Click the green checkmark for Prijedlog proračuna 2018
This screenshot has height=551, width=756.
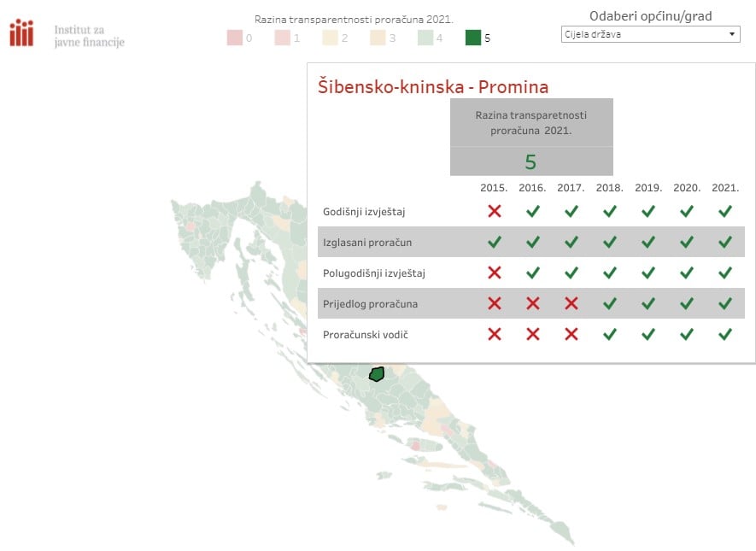click(x=610, y=304)
